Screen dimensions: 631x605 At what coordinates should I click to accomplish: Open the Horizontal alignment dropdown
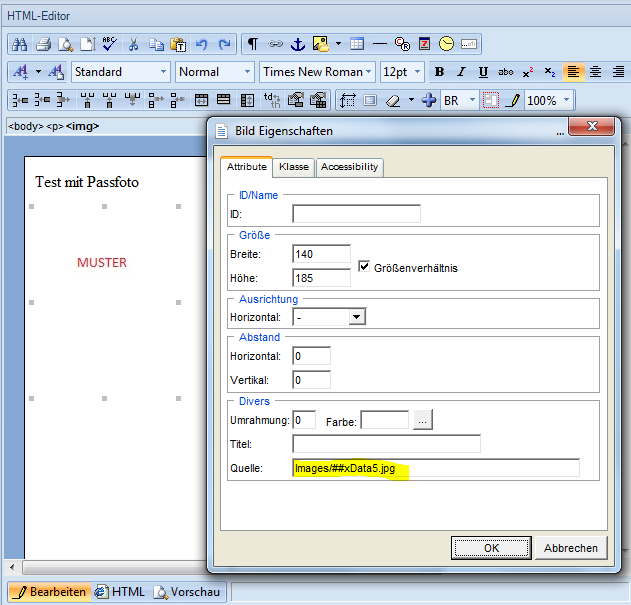(357, 317)
